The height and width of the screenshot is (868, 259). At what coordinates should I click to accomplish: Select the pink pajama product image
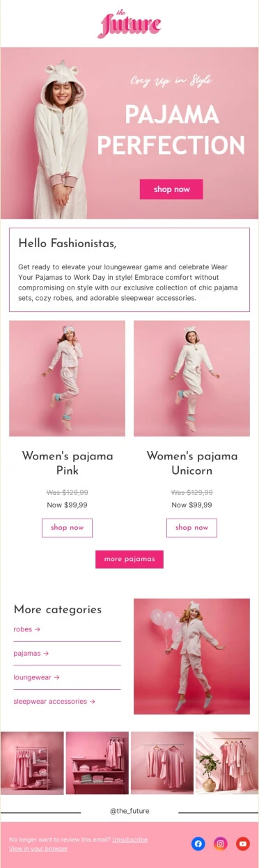pos(67,379)
